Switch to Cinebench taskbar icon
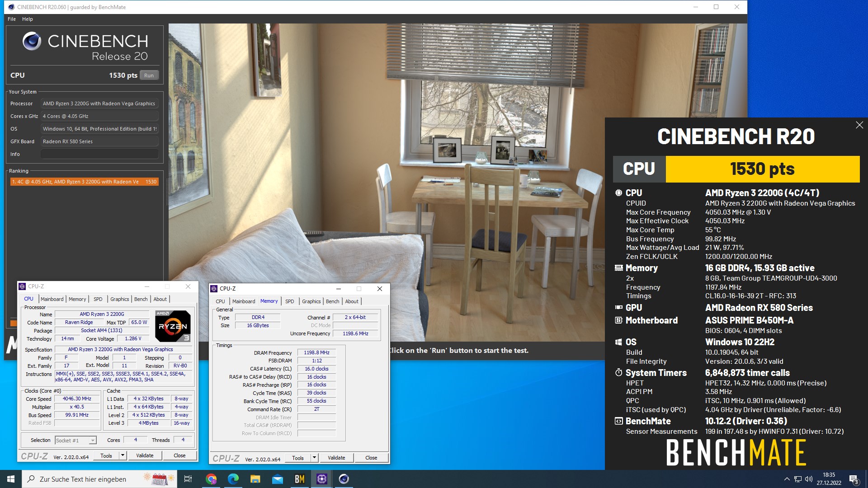 click(x=344, y=479)
